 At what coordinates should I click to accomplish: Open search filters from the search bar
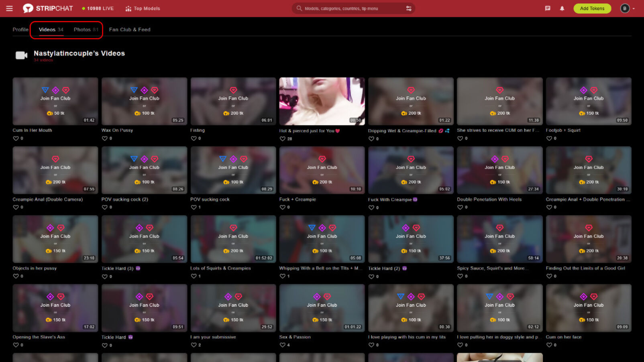pos(409,8)
